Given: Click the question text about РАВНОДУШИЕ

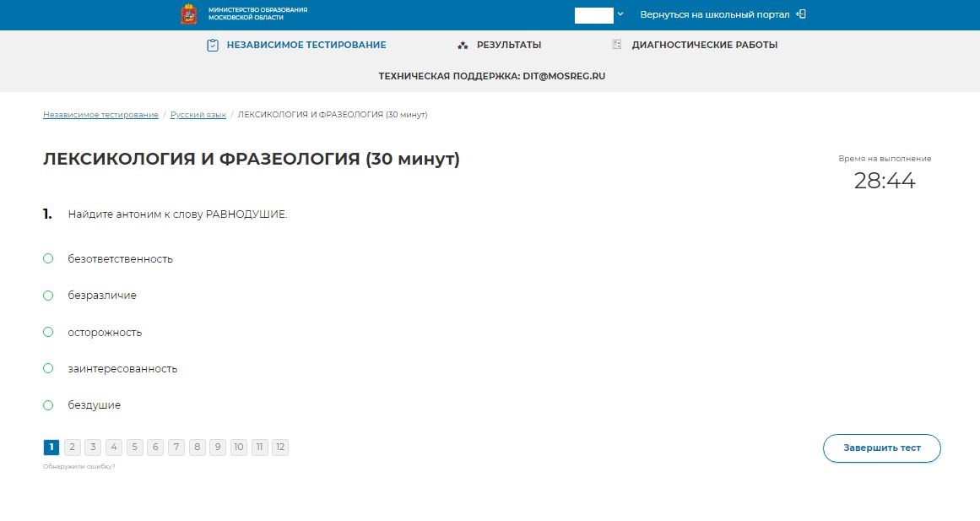Looking at the screenshot, I should [x=177, y=214].
